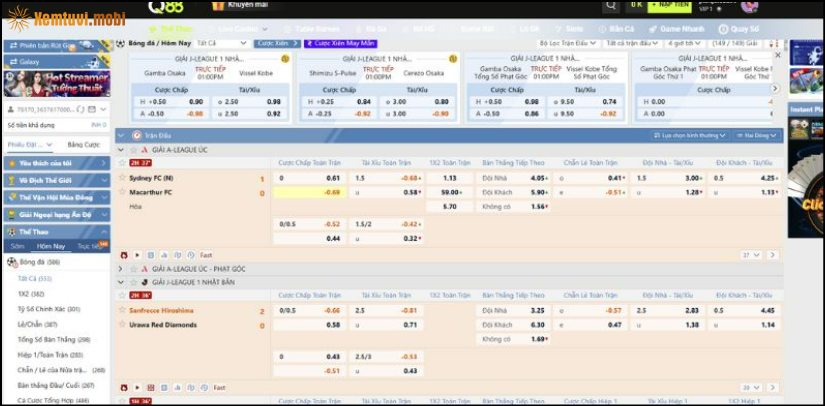This screenshot has width=825, height=406.
Task: Open the Bảng Cược tab
Action: click(84, 145)
